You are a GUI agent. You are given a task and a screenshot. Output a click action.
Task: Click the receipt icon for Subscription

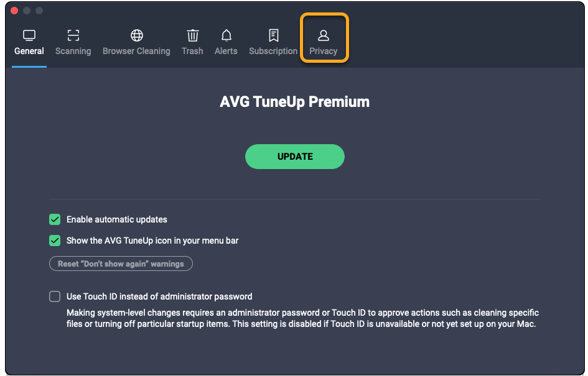[x=273, y=35]
